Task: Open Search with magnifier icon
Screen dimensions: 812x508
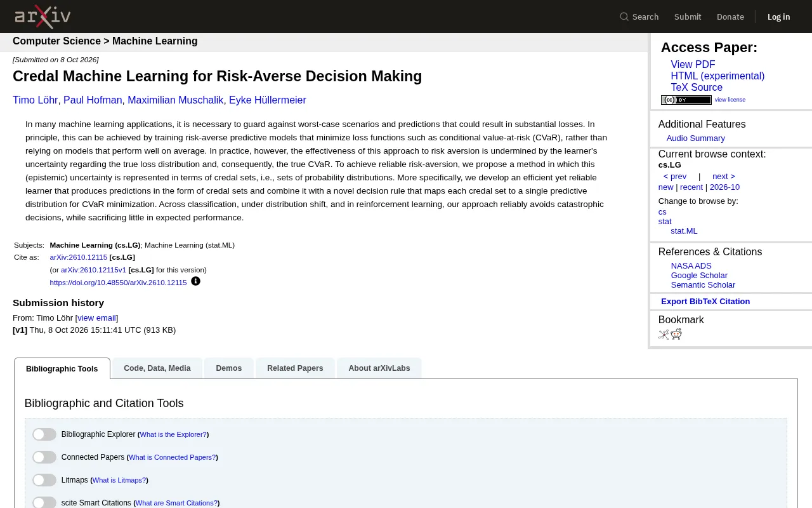Action: click(x=639, y=17)
